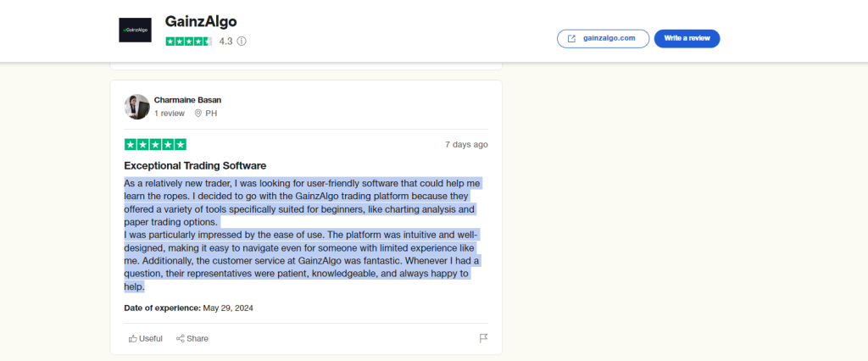This screenshot has height=361, width=868.
Task: Mark the review as Useful
Action: pyautogui.click(x=146, y=338)
